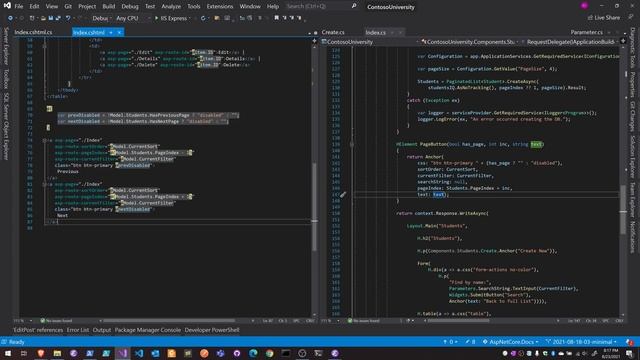Close the Index.cshtml tab
640x360 pixels.
tap(119, 32)
